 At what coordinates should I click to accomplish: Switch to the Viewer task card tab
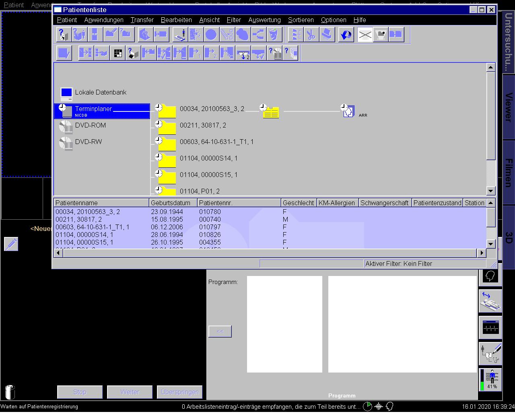(x=509, y=107)
